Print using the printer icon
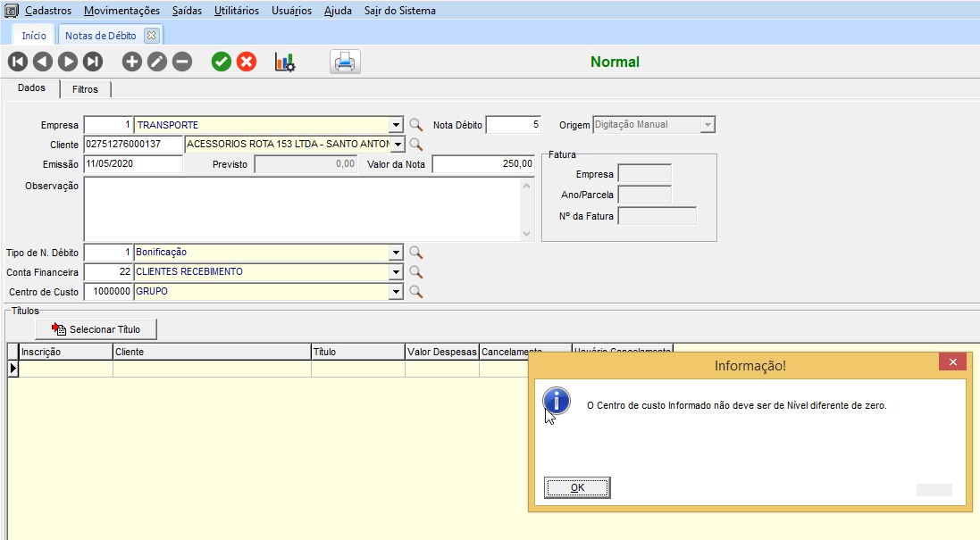The height and width of the screenshot is (540, 980). pyautogui.click(x=345, y=62)
